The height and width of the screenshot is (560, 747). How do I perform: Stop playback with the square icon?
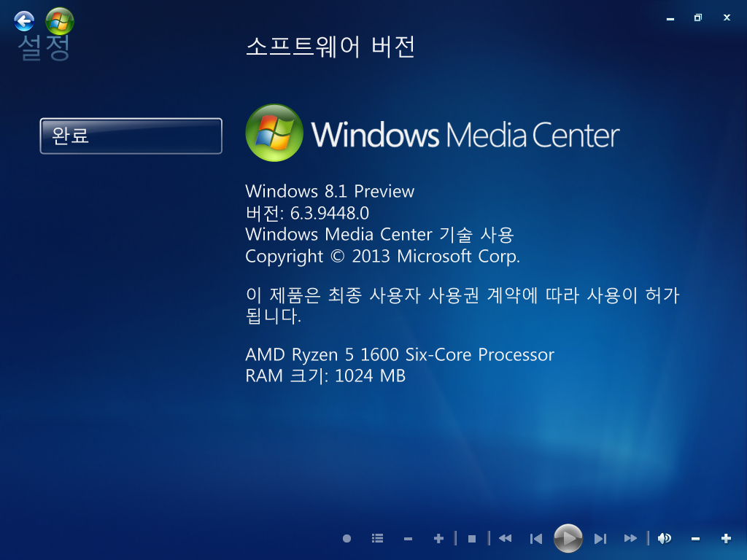[472, 539]
